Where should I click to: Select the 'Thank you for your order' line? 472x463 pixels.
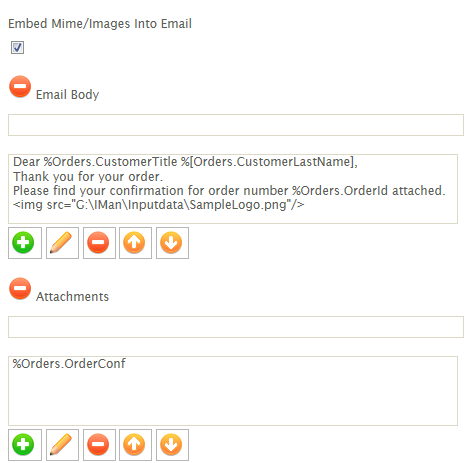point(88,176)
